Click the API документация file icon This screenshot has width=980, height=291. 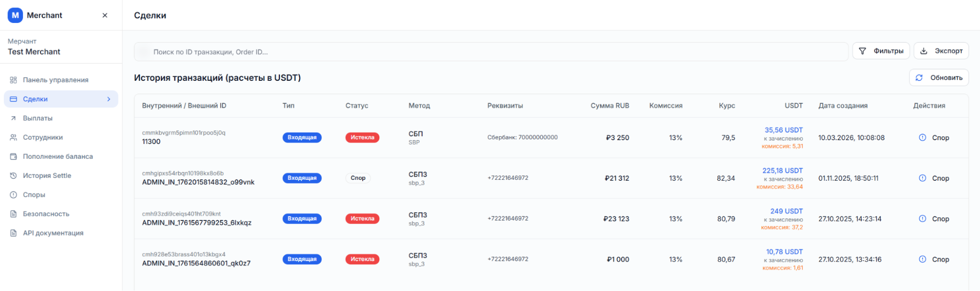click(x=13, y=233)
